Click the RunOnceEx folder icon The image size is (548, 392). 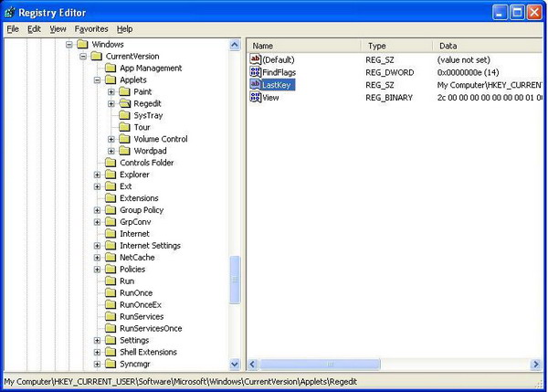tap(111, 304)
